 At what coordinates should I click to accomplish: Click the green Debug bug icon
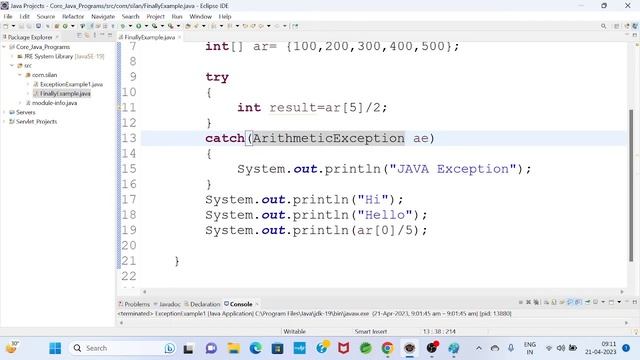tap(122, 26)
